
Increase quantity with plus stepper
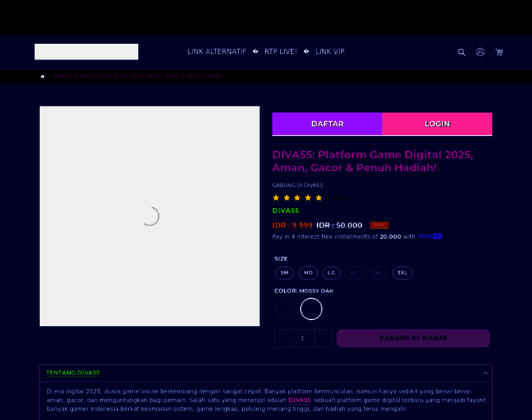click(323, 338)
